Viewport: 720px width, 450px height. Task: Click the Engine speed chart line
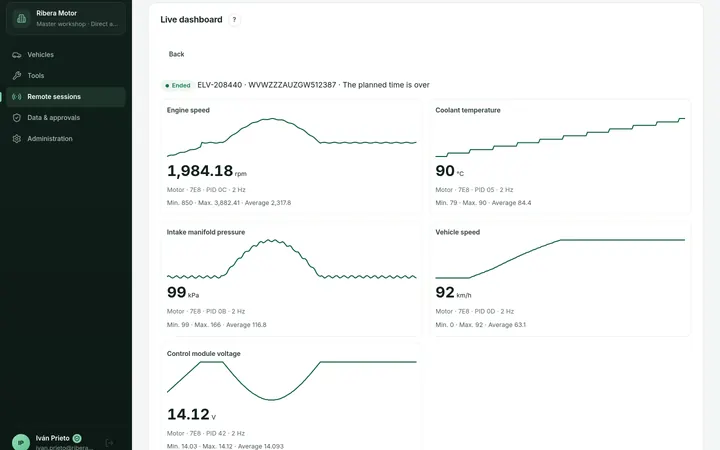click(292, 137)
